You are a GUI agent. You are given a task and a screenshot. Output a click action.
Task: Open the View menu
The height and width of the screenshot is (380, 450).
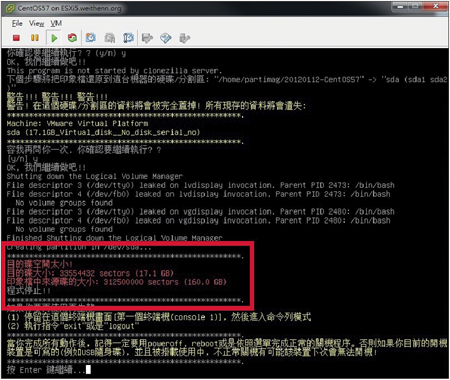point(36,23)
